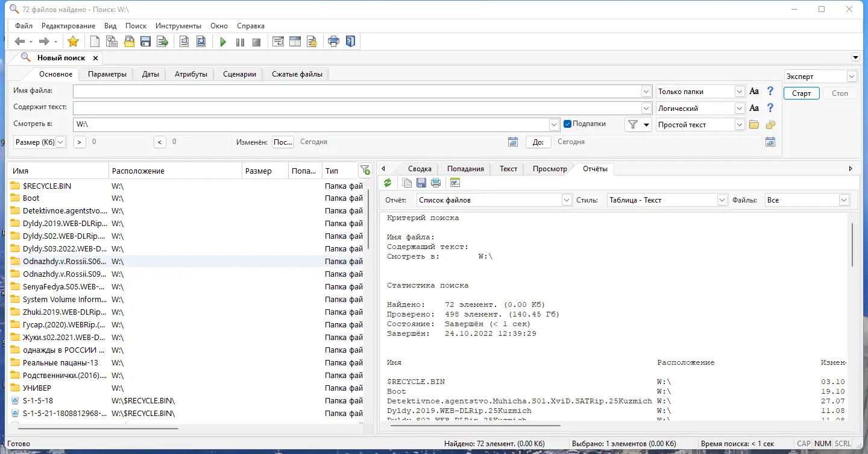868x454 pixels.
Task: Open the Файлы dropdown showing Все
Action: (844, 200)
